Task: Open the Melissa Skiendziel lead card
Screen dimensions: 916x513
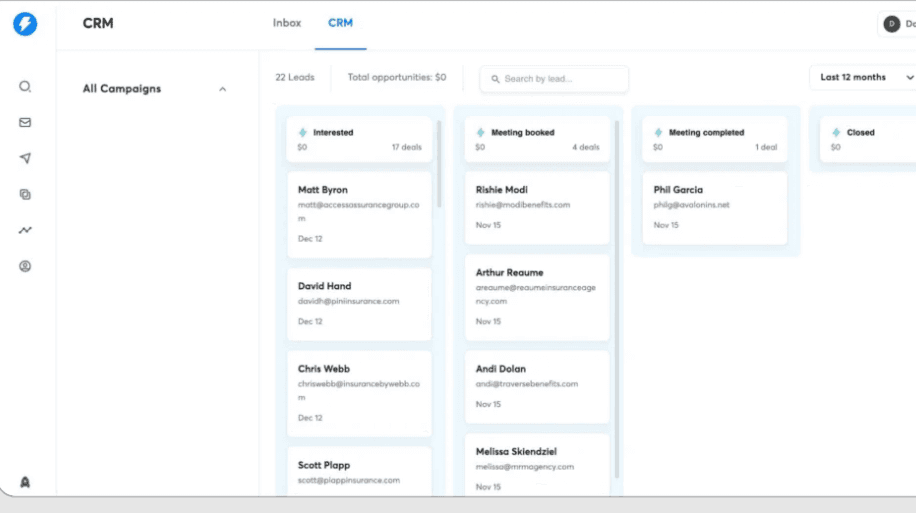Action: pyautogui.click(x=537, y=465)
